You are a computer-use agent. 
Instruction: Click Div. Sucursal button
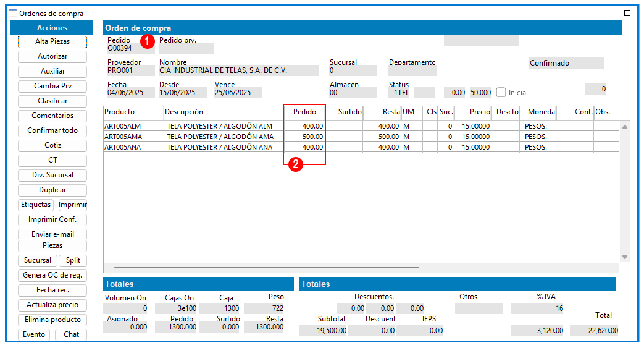click(x=52, y=175)
